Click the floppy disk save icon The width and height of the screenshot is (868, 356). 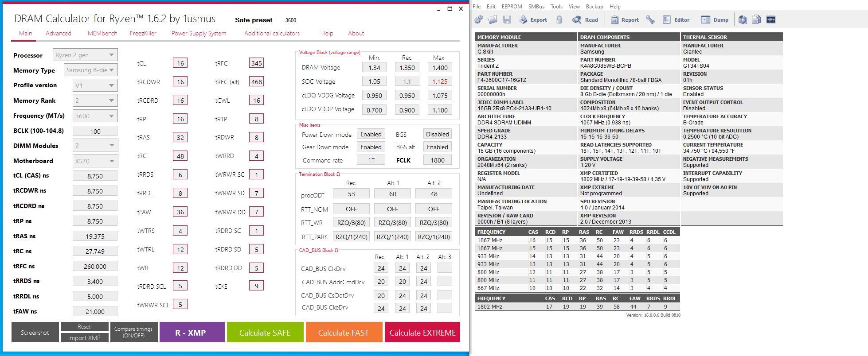(x=507, y=19)
